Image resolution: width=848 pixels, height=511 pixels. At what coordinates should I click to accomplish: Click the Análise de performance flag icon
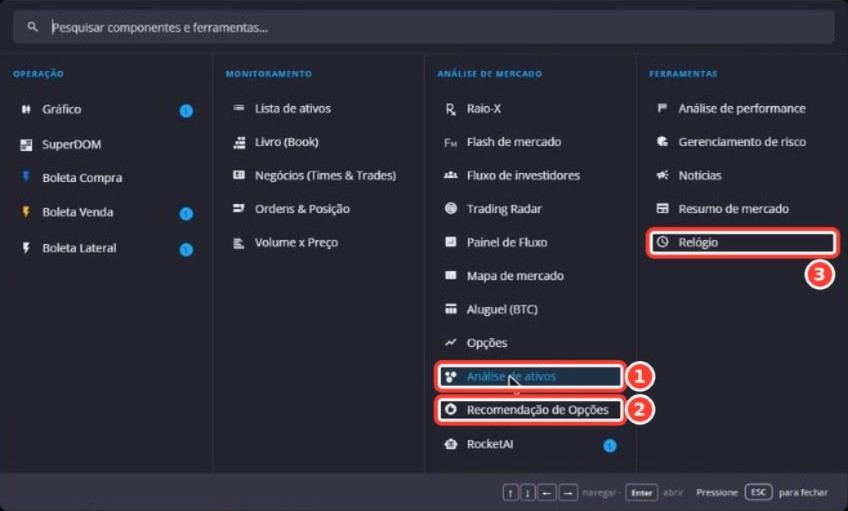tap(662, 108)
